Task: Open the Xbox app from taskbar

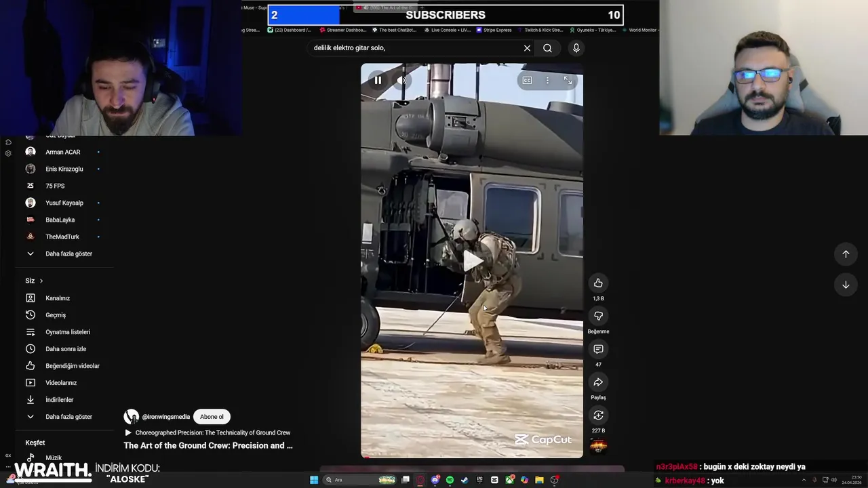Action: click(x=509, y=480)
